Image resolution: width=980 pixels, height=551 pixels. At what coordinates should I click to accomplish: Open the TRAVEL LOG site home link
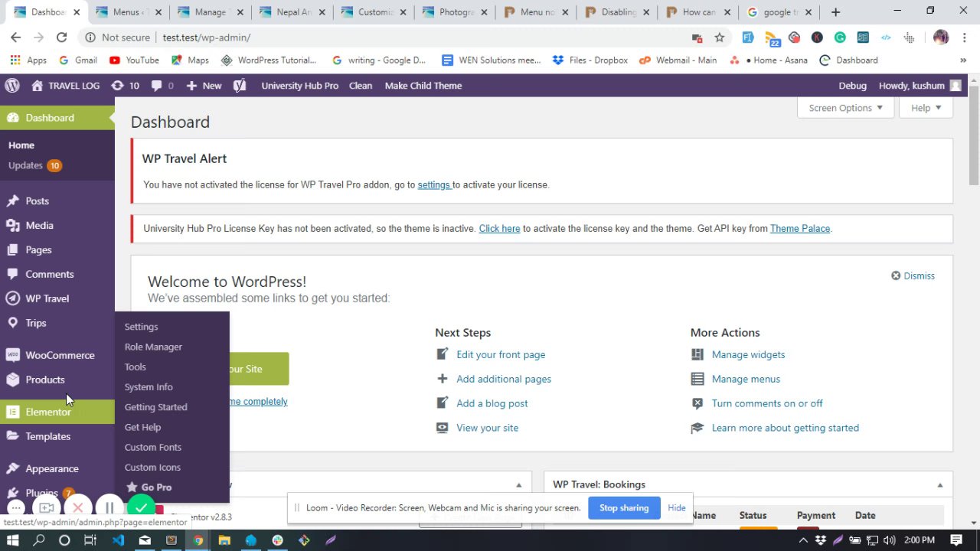point(66,86)
